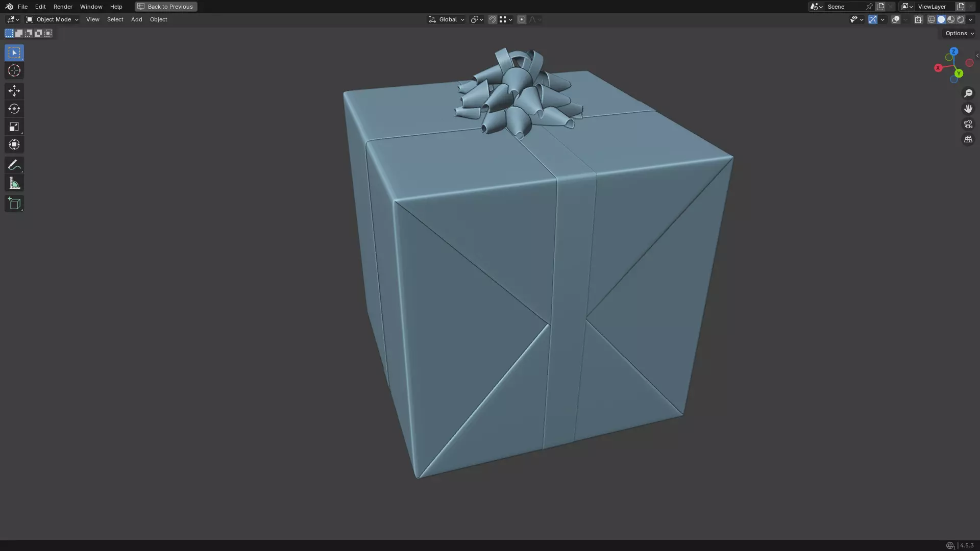Screen dimensions: 980x551
Task: Select the Annotate pencil tool
Action: pyautogui.click(x=14, y=165)
